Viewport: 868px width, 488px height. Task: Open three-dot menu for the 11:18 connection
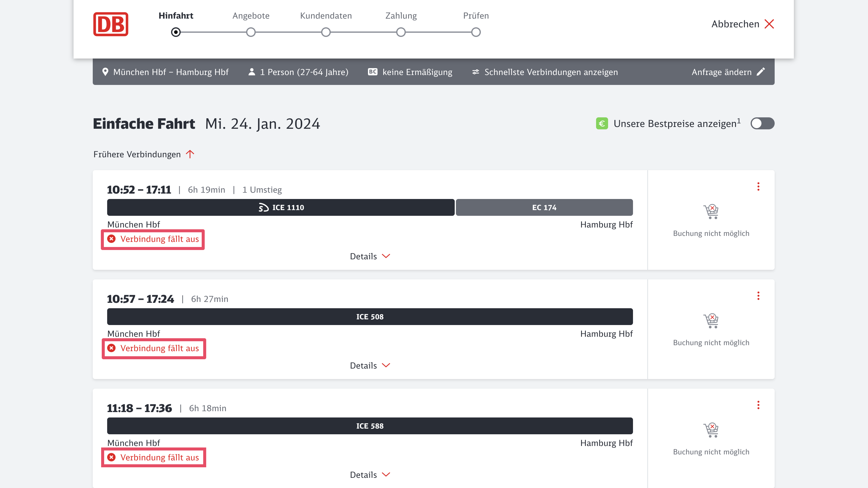click(x=758, y=405)
